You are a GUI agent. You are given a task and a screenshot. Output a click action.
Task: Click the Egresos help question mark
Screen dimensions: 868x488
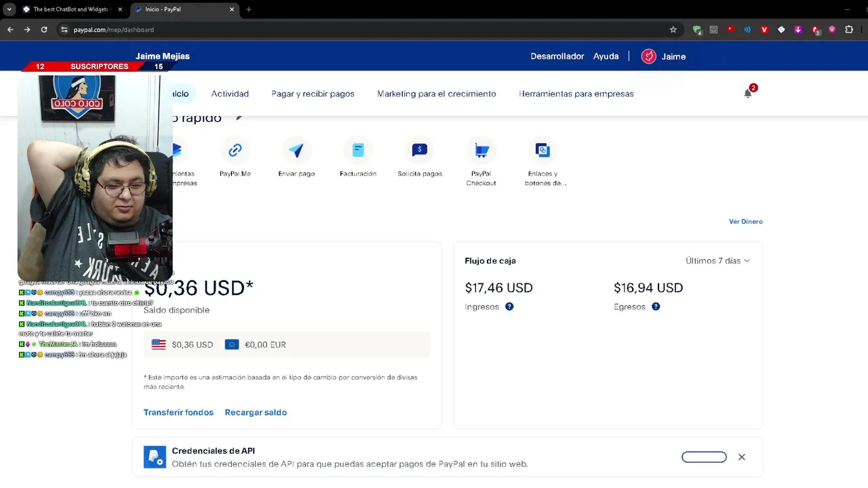(656, 306)
